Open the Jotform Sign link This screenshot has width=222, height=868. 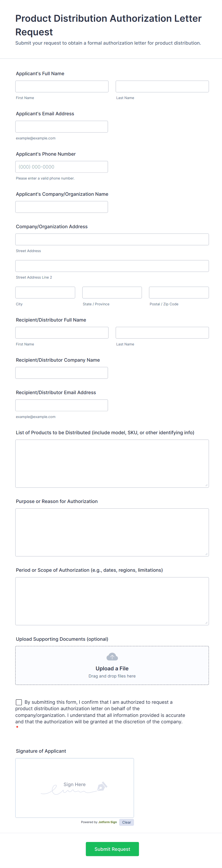(x=107, y=822)
